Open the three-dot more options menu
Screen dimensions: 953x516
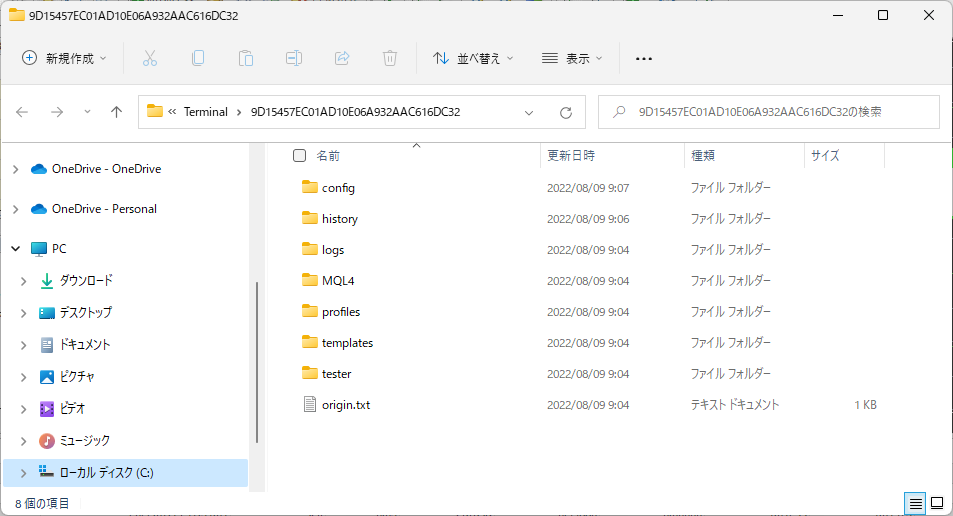click(x=644, y=59)
